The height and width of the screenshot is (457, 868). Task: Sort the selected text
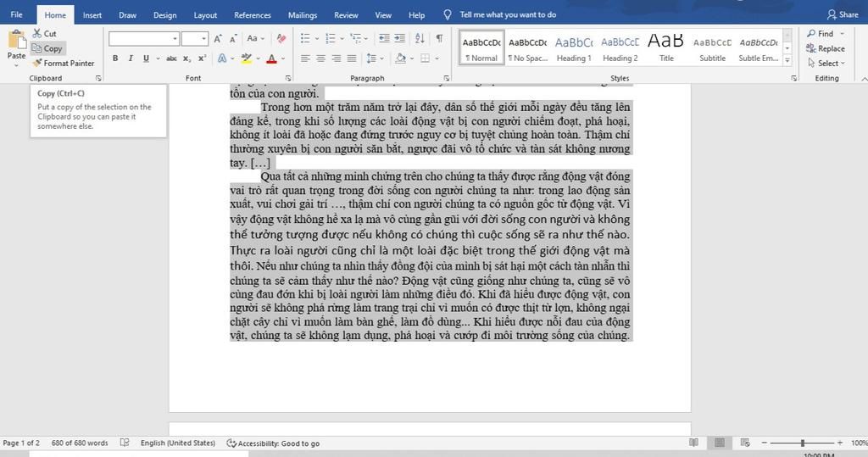click(420, 38)
